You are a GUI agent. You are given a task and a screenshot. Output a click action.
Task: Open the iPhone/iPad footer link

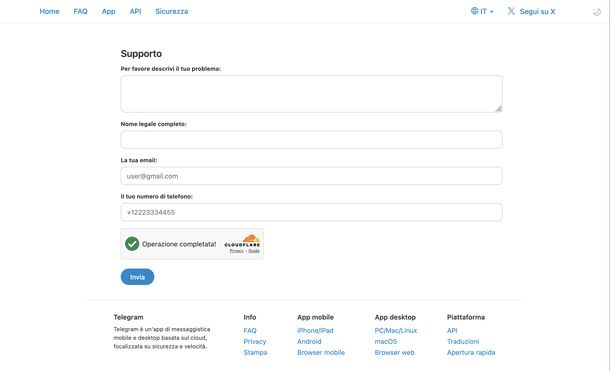(x=315, y=331)
